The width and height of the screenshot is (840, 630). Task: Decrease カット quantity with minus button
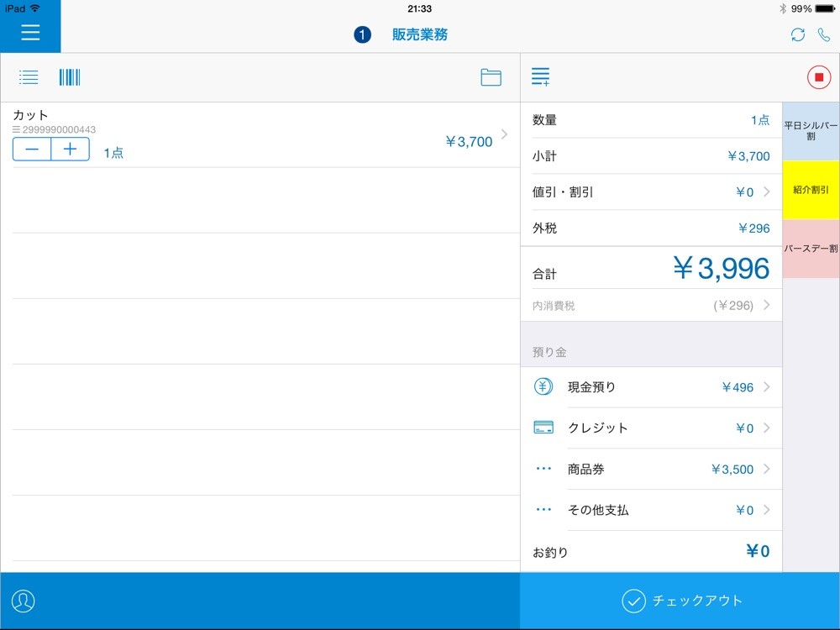32,150
